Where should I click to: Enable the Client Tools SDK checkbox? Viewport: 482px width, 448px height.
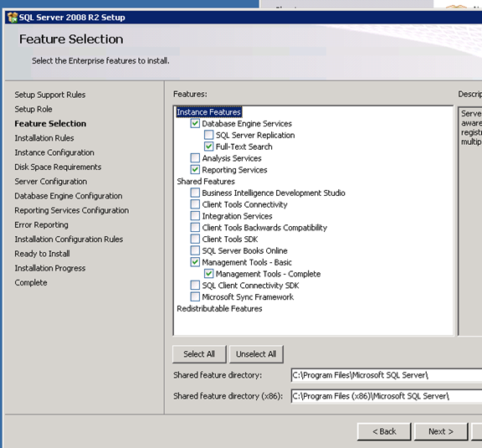[195, 239]
